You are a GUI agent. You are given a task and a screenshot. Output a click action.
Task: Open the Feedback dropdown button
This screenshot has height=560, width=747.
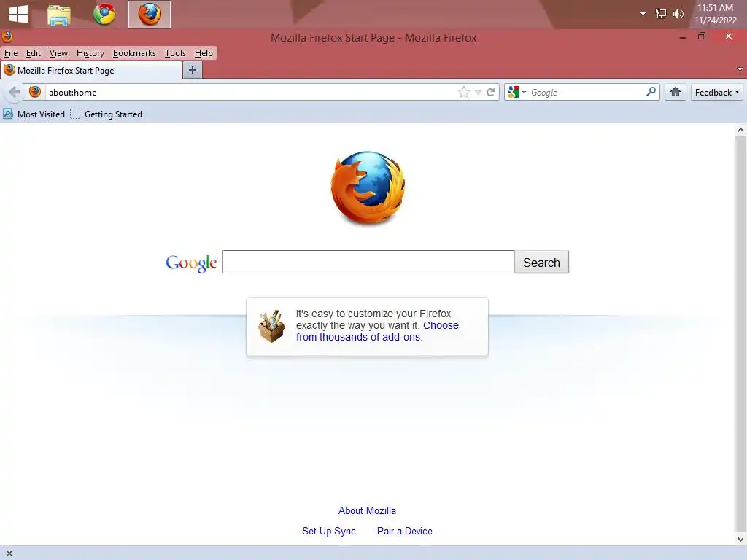tap(716, 93)
